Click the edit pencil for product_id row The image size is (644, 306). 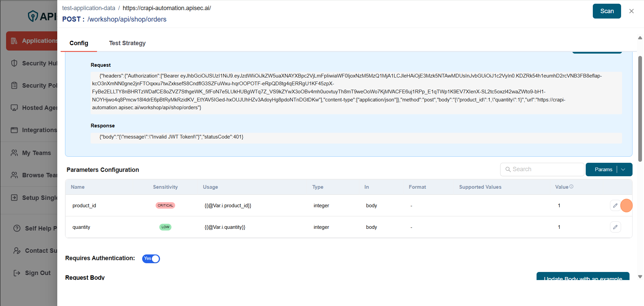coord(615,206)
